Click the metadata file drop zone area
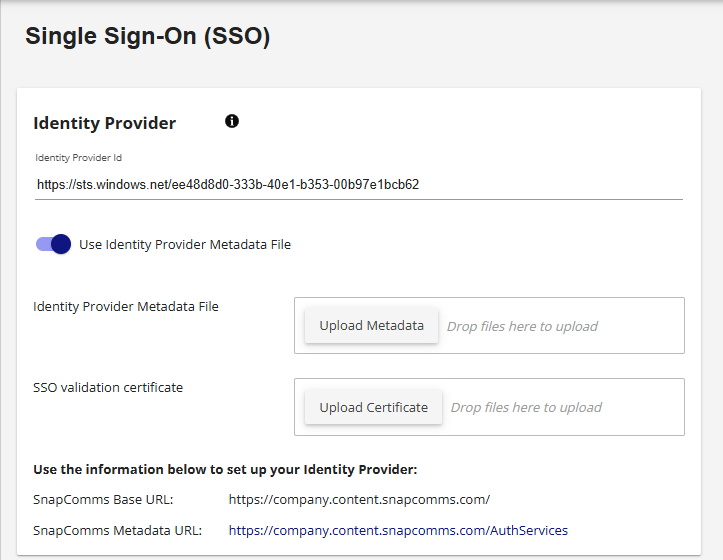The width and height of the screenshot is (723, 560). (489, 326)
